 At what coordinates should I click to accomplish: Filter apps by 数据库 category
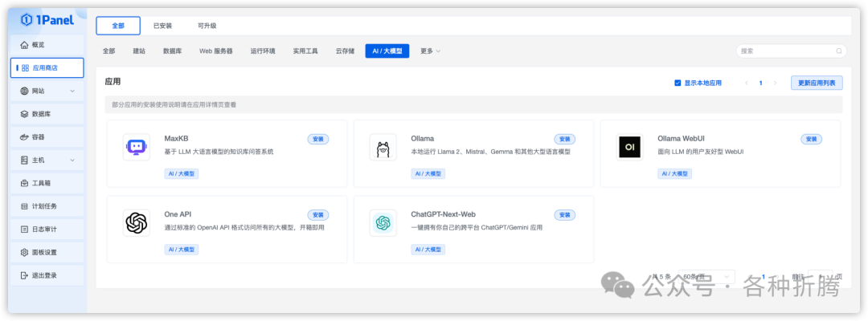172,51
